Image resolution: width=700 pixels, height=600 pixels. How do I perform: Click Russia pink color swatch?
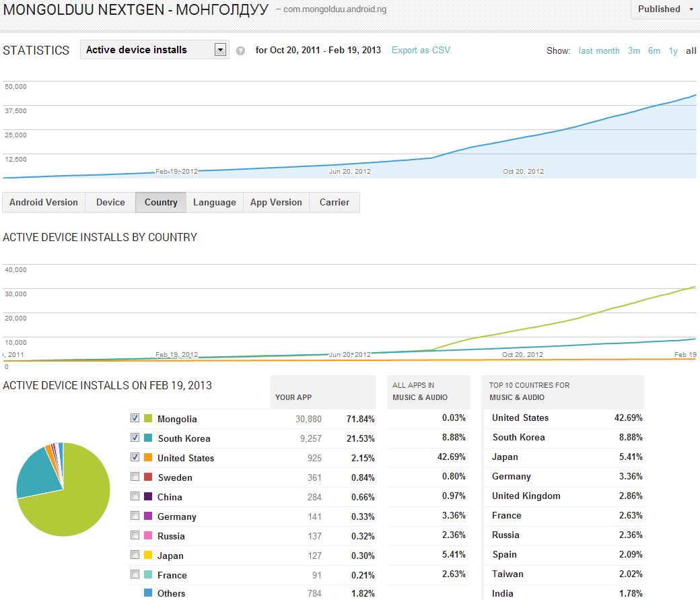pos(148,535)
